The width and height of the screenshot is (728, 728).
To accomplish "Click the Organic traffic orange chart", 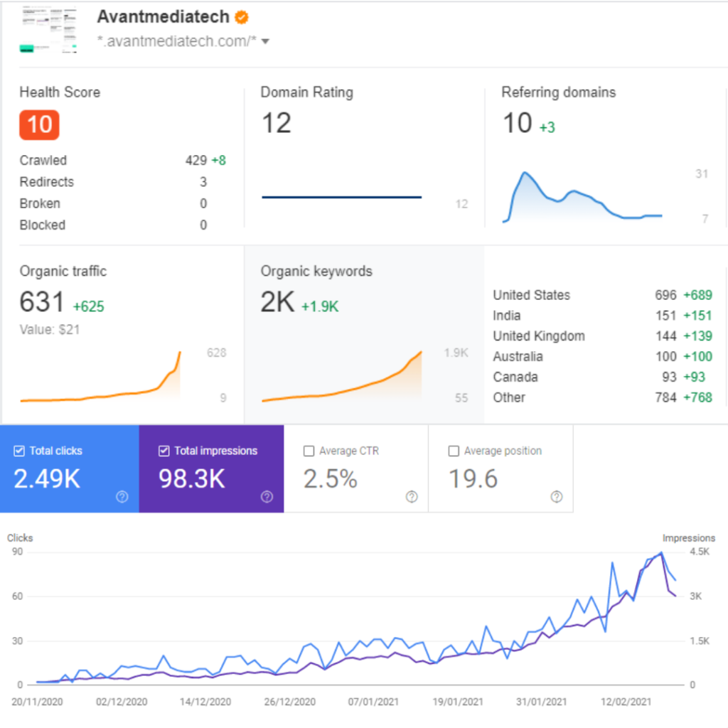I will coord(100,377).
